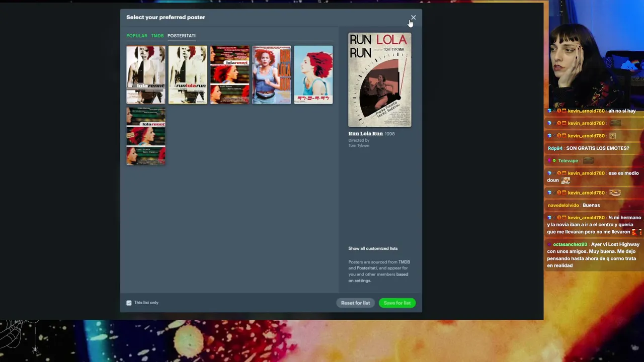
Task: Close the poster selection dialog
Action: point(413,18)
